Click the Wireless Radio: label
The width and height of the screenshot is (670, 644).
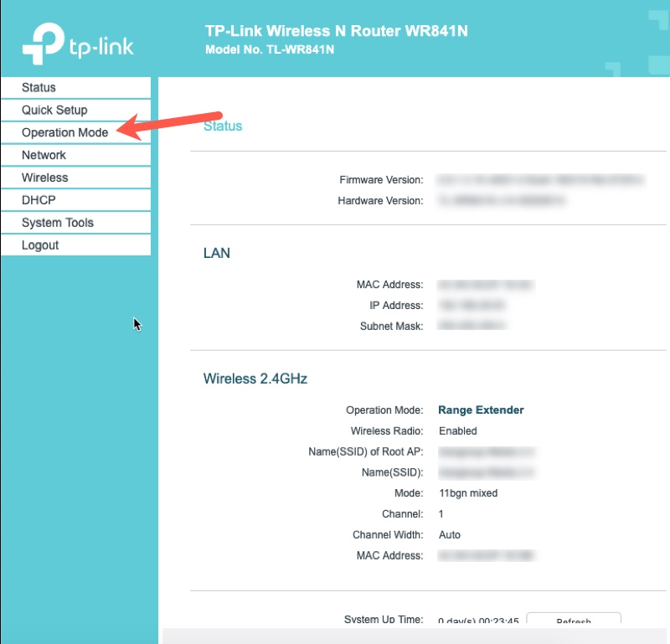pos(387,430)
